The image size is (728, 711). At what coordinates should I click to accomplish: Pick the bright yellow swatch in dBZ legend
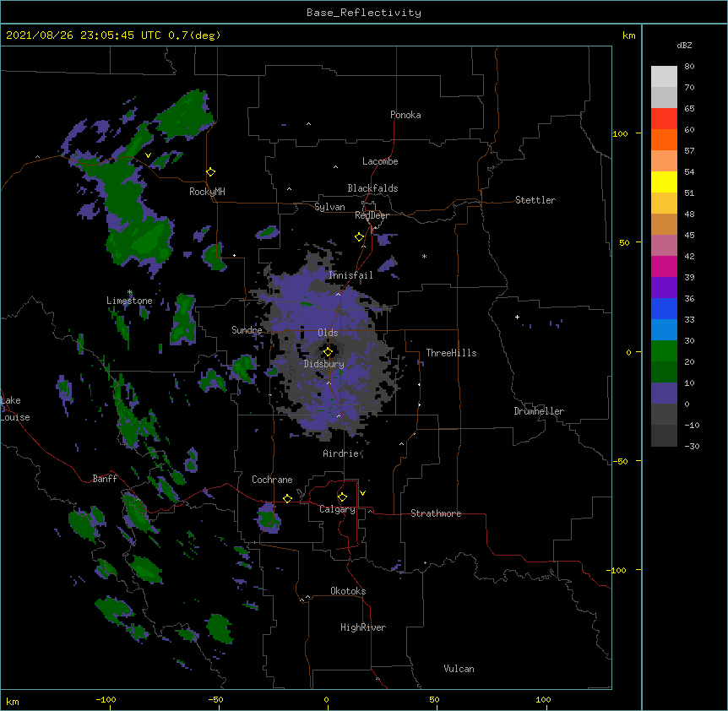(x=664, y=182)
